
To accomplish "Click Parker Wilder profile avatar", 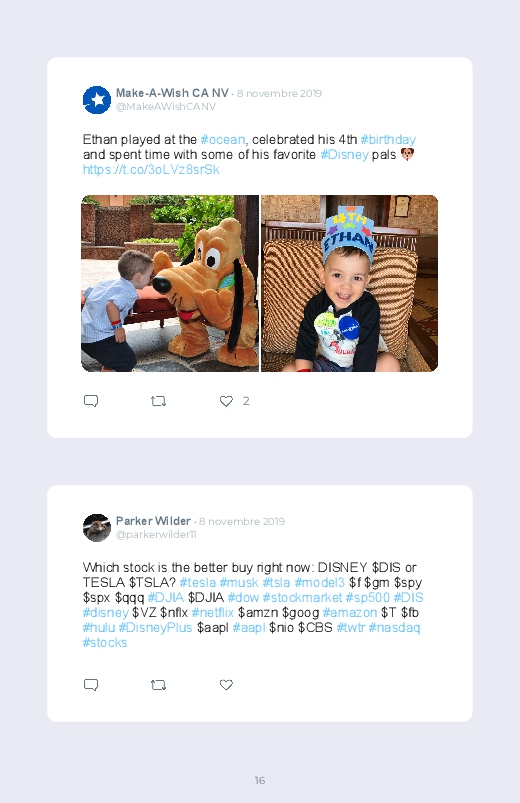I will tap(97, 527).
